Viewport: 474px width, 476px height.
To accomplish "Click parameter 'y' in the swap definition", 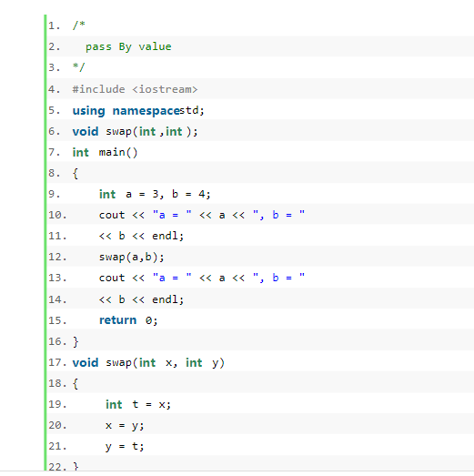I will point(215,363).
